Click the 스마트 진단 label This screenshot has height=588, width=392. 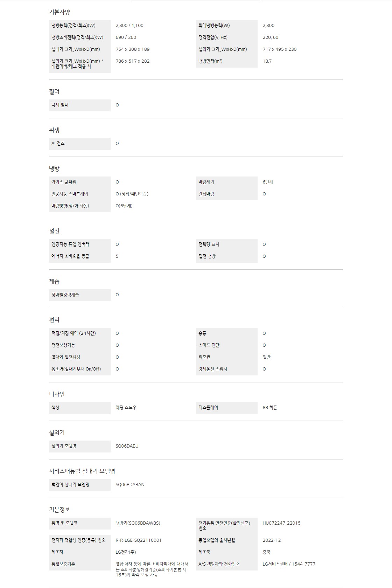point(209,345)
